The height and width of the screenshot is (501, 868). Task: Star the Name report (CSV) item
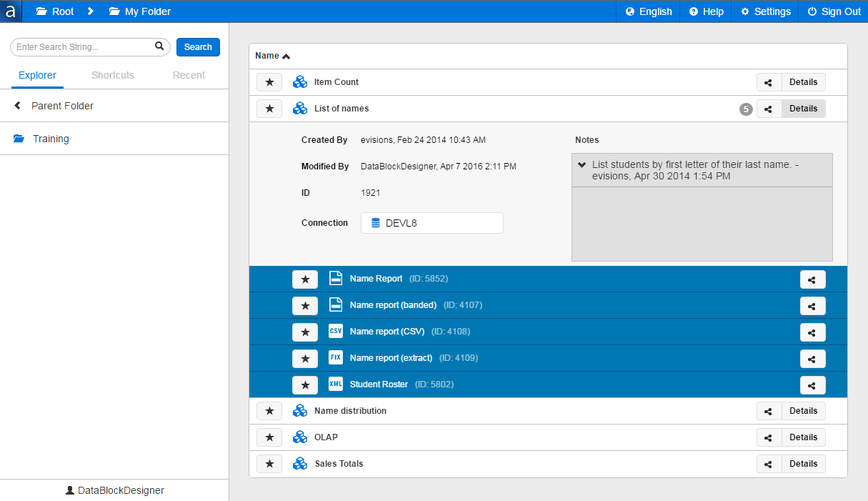[x=305, y=332]
